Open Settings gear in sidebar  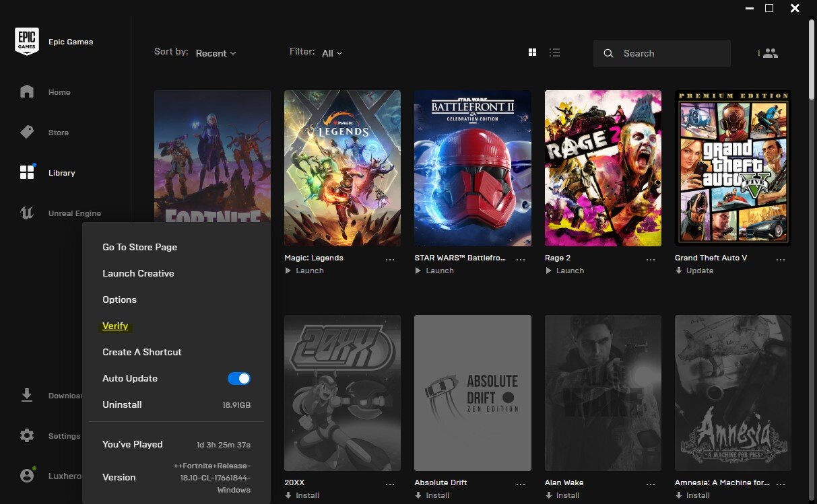[x=27, y=435]
